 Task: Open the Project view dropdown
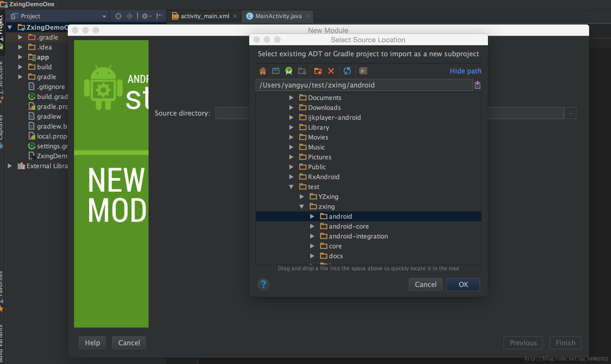tap(104, 16)
